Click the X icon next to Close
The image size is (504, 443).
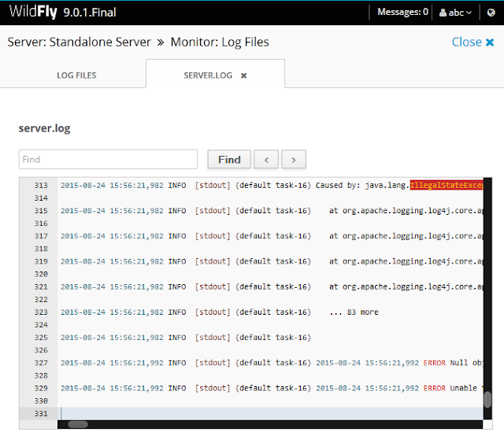490,42
